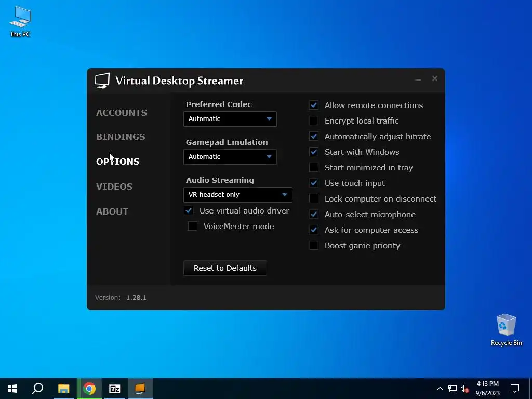The height and width of the screenshot is (399, 532).
Task: Switch to VIDEOS tab
Action: (114, 187)
